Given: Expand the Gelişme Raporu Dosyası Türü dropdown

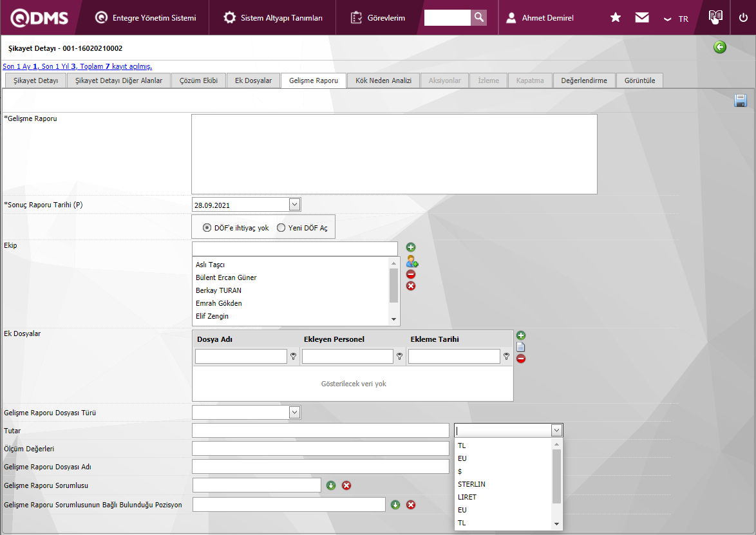Looking at the screenshot, I should (x=294, y=412).
